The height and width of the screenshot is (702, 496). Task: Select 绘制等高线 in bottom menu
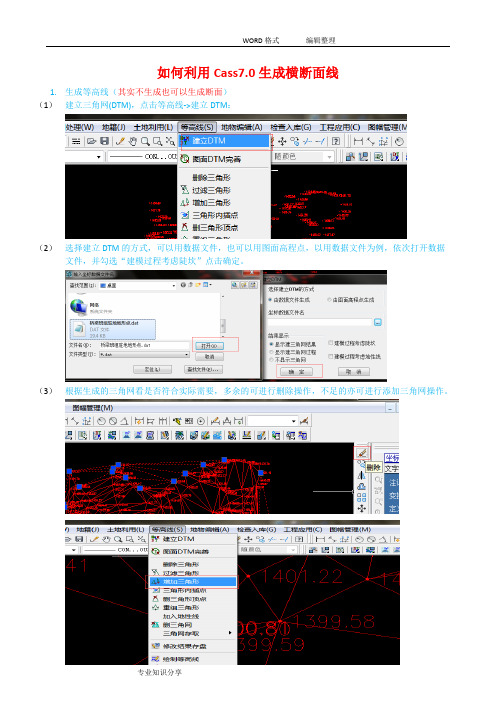pyautogui.click(x=192, y=659)
